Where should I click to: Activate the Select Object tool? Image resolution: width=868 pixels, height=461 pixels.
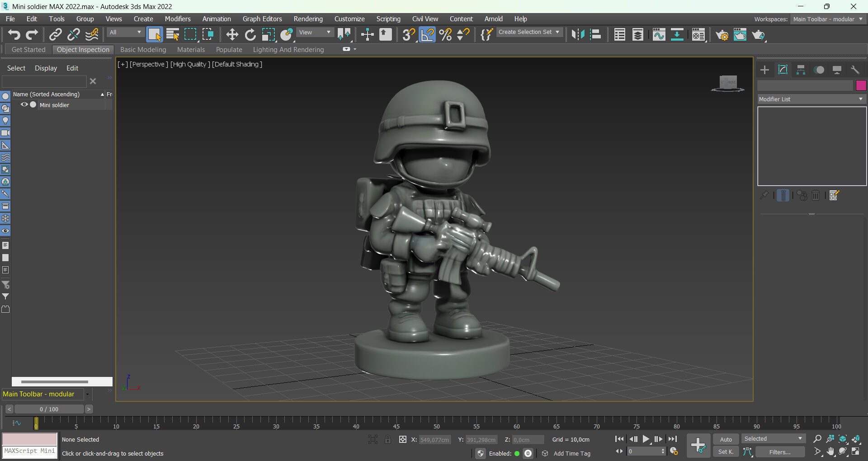click(155, 35)
